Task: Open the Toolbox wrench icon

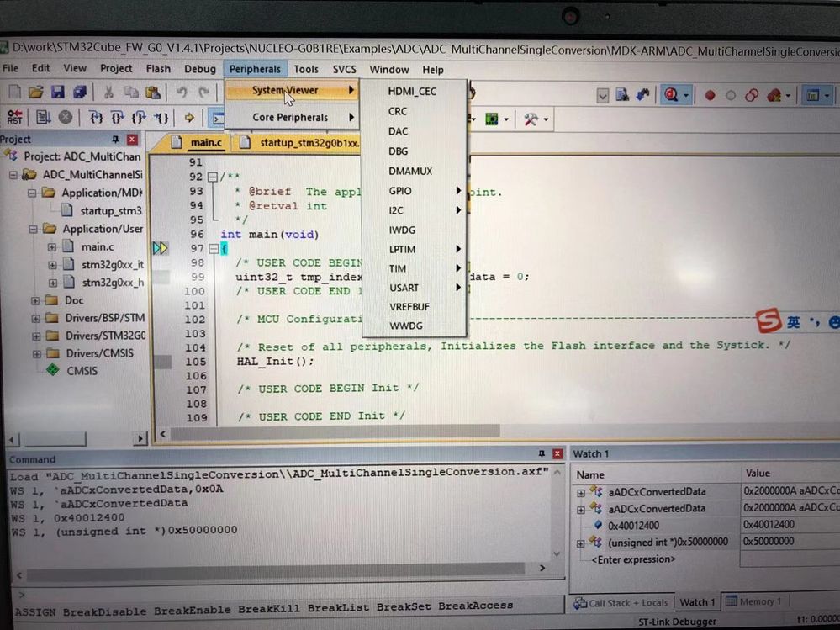Action: click(x=531, y=119)
